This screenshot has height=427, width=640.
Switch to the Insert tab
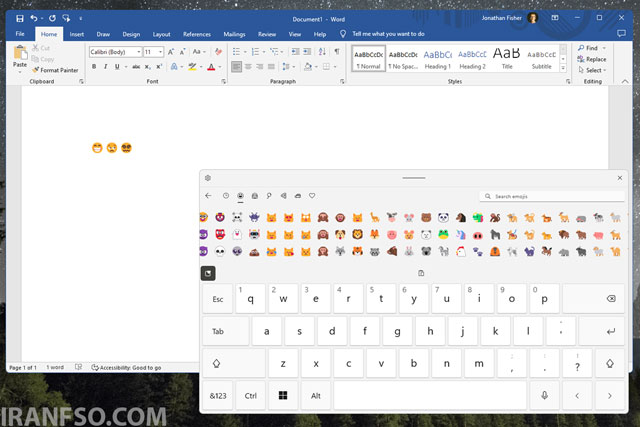coord(77,34)
